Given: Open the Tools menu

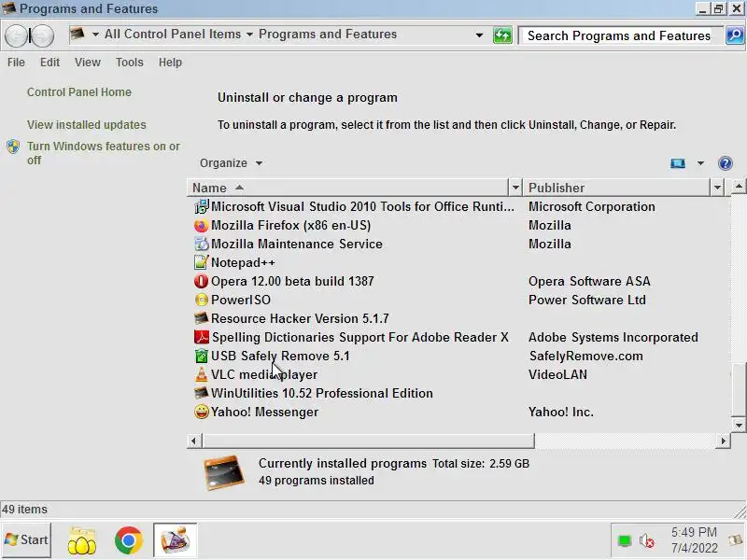Looking at the screenshot, I should coord(130,63).
